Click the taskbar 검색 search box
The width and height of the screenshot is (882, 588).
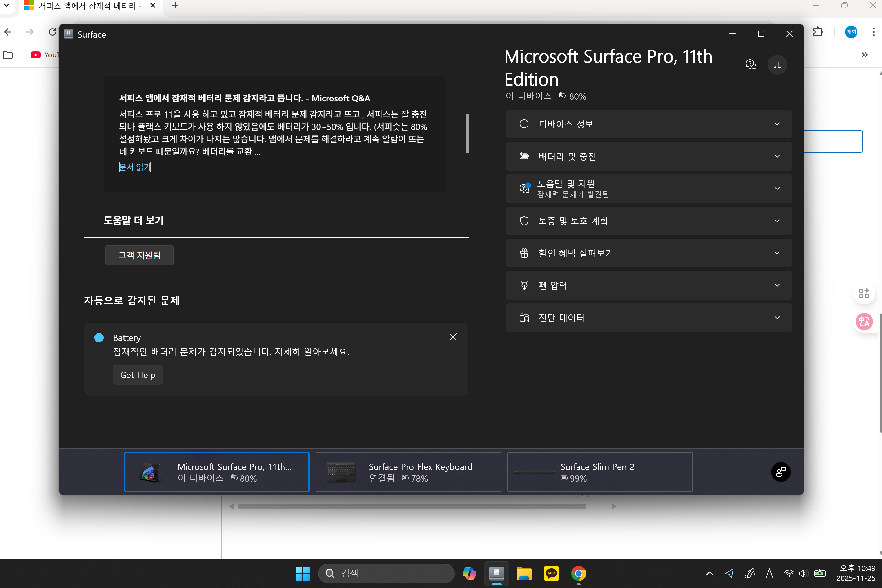tap(386, 573)
